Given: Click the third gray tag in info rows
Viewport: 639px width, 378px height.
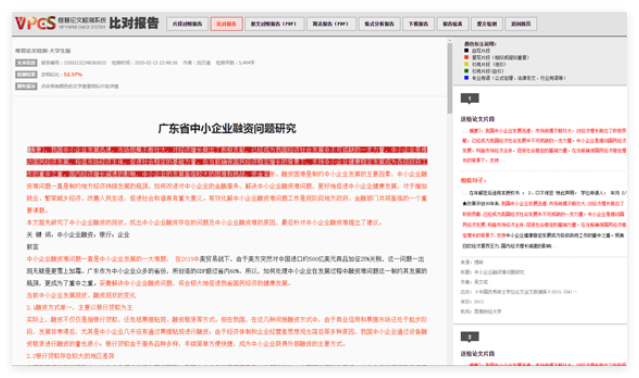Looking at the screenshot, I should 26,86.
